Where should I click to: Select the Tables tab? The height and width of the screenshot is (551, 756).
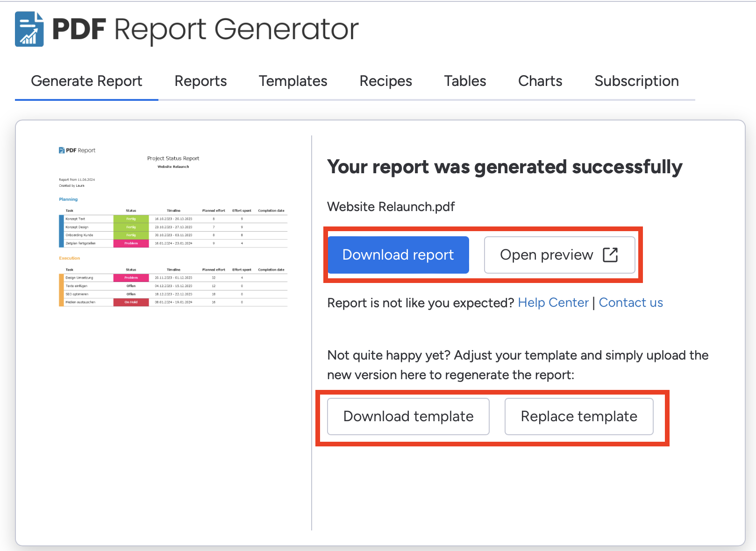coord(465,81)
